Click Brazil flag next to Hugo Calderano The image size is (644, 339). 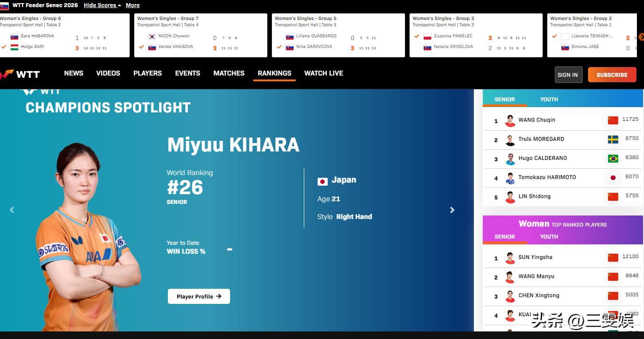click(x=613, y=159)
